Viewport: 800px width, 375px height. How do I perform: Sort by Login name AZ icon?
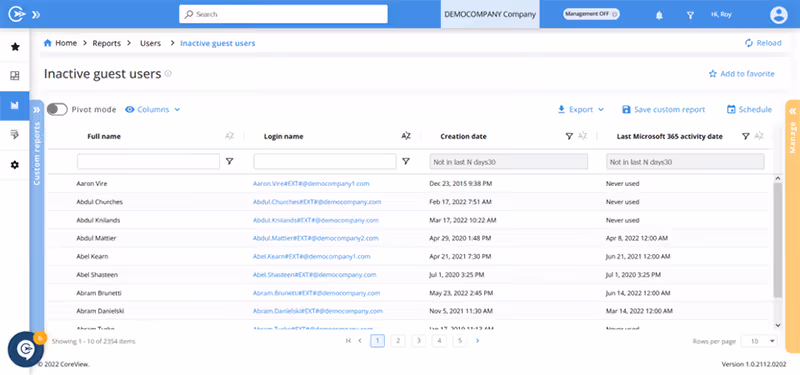(x=406, y=136)
